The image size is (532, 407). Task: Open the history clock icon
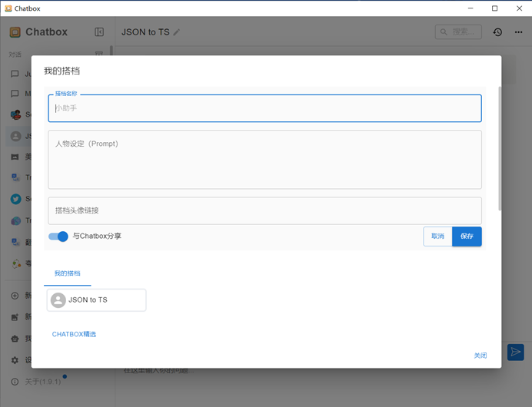(x=497, y=32)
